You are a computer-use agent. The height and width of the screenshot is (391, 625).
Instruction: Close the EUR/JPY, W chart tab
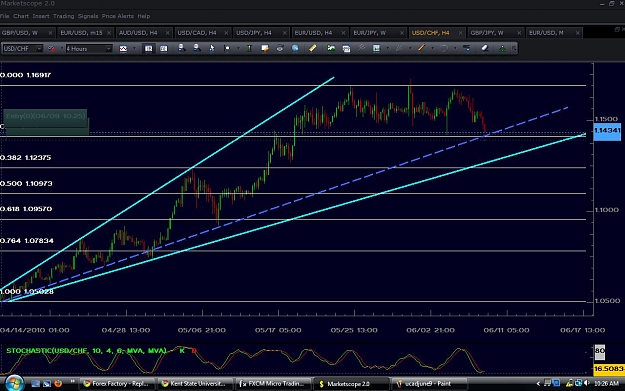402,33
